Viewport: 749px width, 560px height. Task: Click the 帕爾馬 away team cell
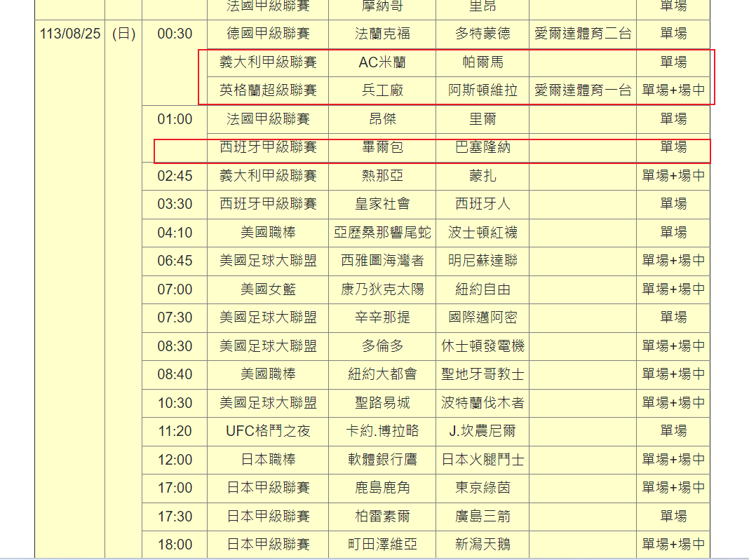click(483, 62)
